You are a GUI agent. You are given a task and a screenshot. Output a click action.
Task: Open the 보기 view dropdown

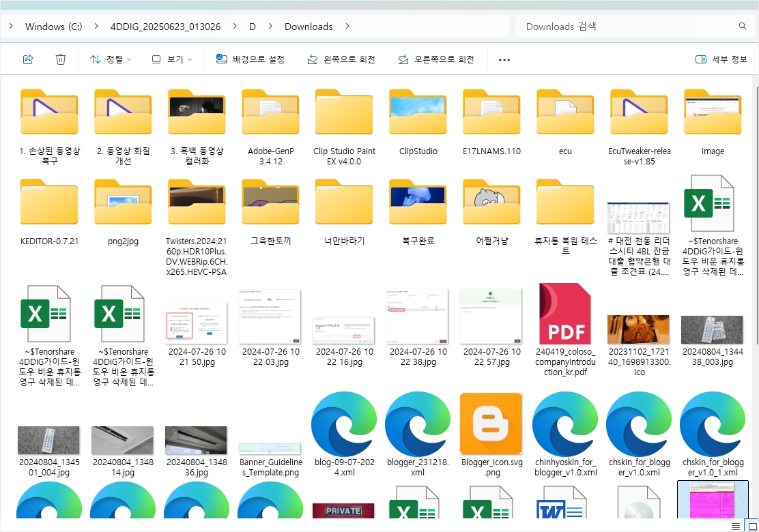pos(172,59)
